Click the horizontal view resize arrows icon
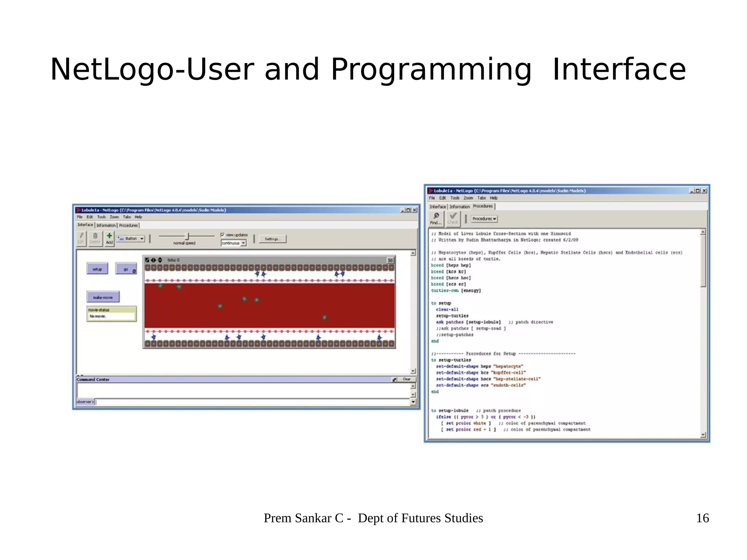 (x=153, y=260)
